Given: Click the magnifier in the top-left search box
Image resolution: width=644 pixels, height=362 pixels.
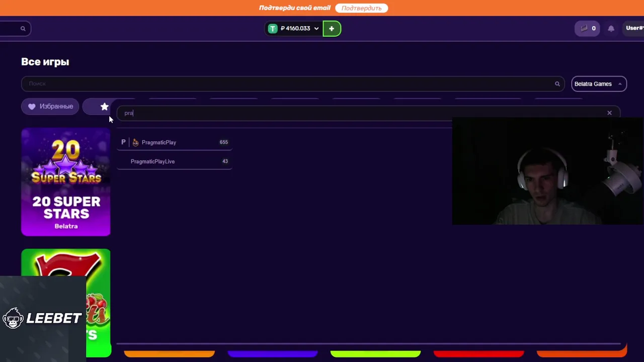Looking at the screenshot, I should coord(23,29).
